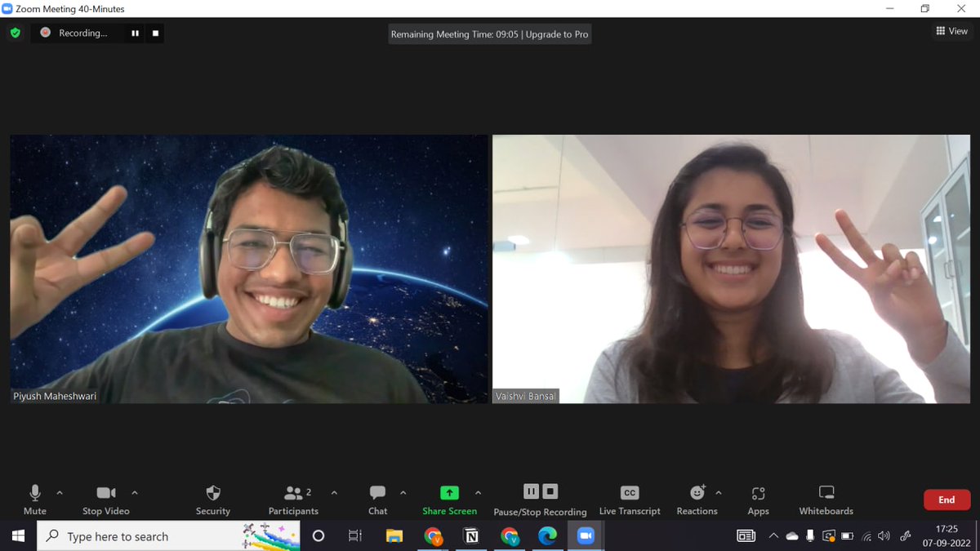Click the Zoom Meeting 40-Minutes window title

pyautogui.click(x=70, y=8)
